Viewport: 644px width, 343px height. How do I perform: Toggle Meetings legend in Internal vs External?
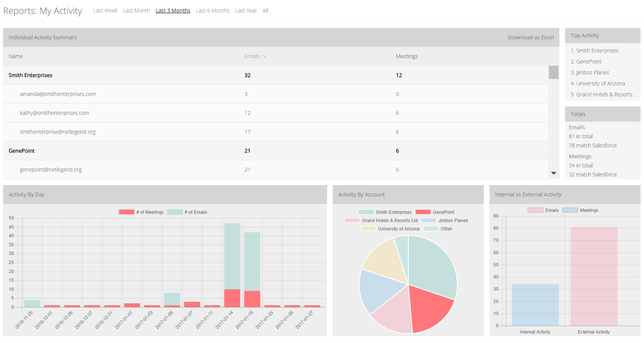point(570,210)
